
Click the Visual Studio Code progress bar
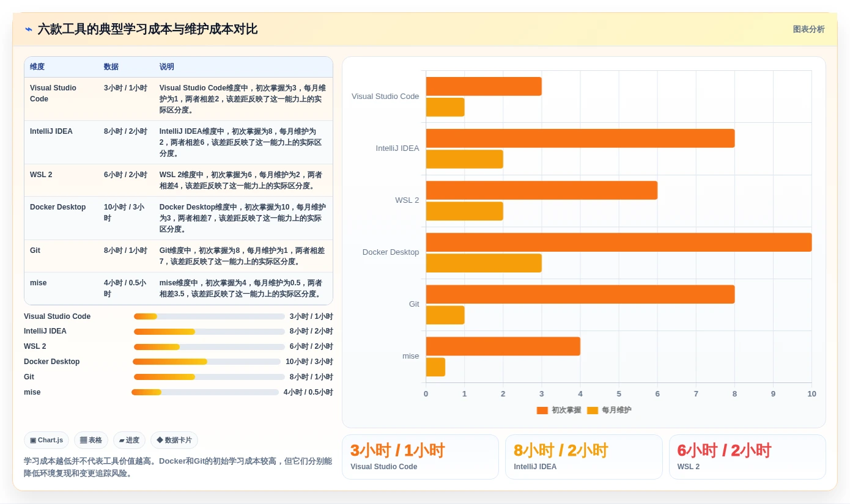click(x=209, y=316)
